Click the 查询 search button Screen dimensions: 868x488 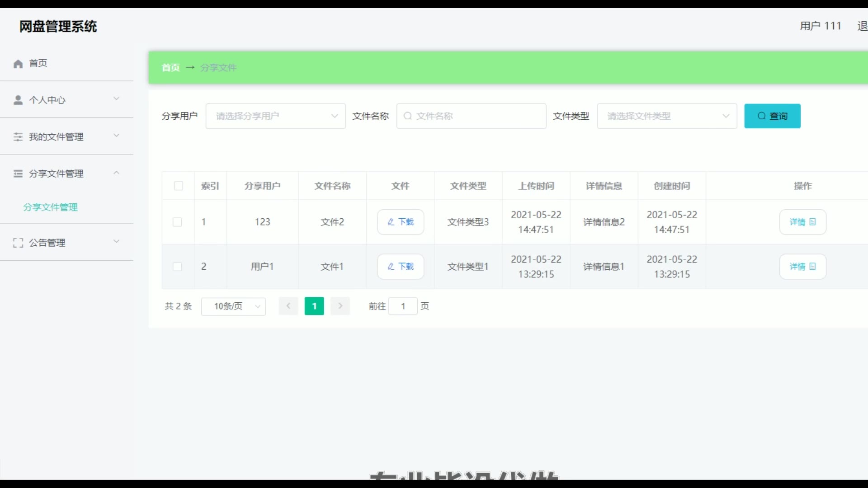pyautogui.click(x=772, y=116)
